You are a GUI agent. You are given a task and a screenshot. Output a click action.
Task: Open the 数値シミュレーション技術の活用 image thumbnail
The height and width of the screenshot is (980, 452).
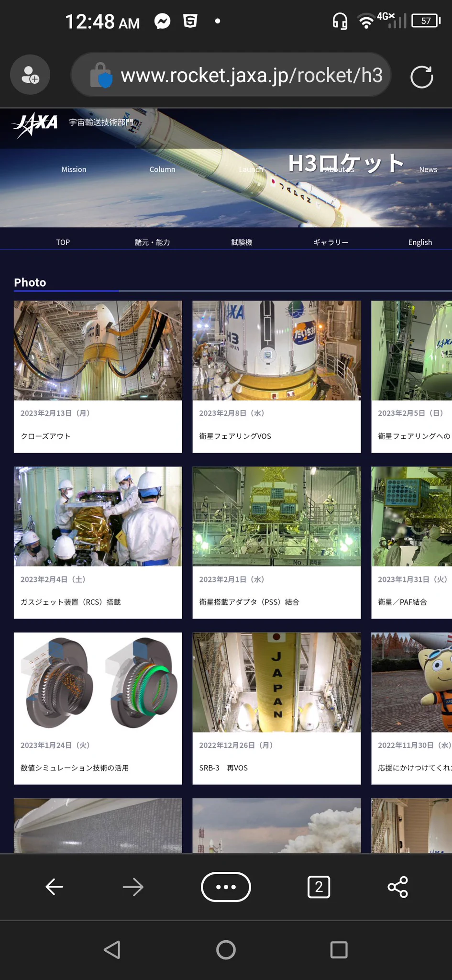(x=98, y=682)
